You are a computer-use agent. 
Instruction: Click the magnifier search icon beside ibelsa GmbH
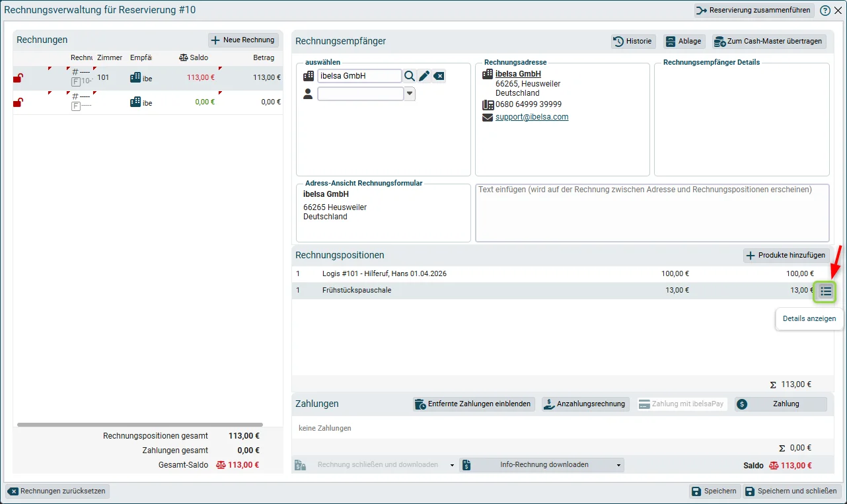(410, 76)
